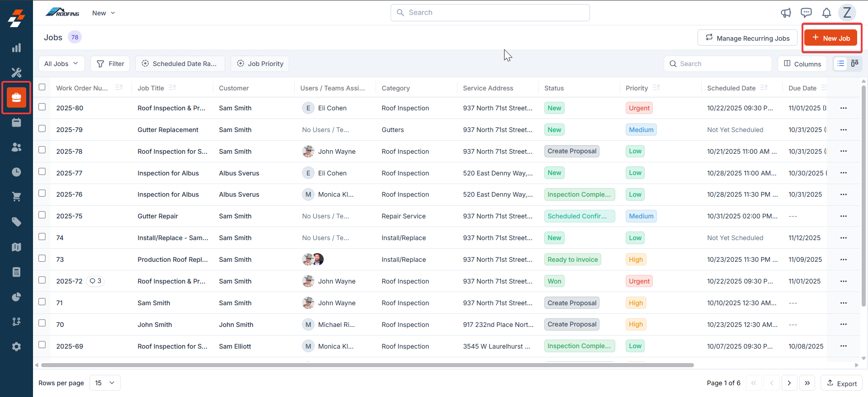The width and height of the screenshot is (868, 397).
Task: Click the jobs table search field
Action: click(x=718, y=64)
